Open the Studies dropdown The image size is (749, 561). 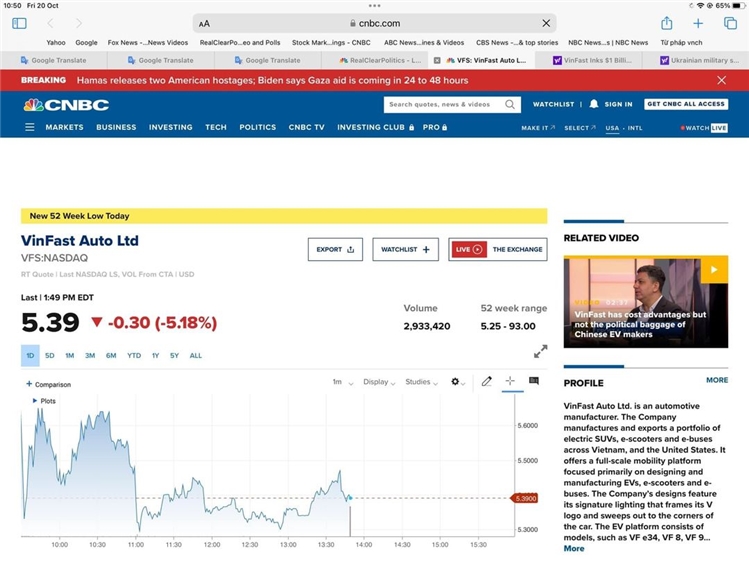coord(421,382)
